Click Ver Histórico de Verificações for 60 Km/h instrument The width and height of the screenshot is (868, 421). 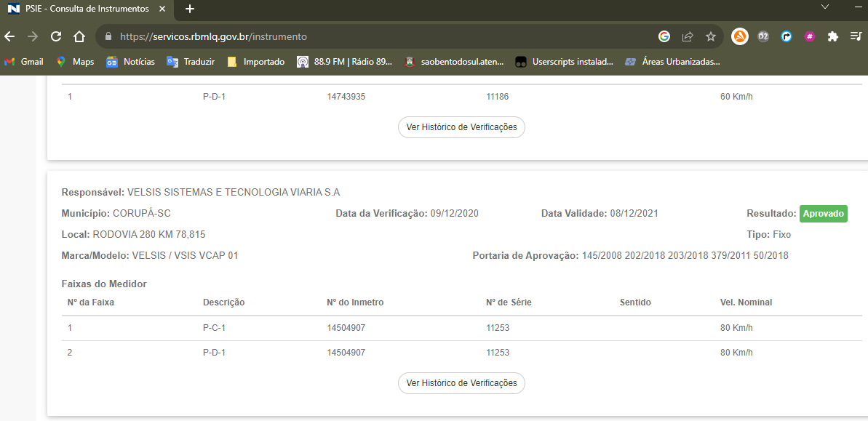[x=461, y=127]
